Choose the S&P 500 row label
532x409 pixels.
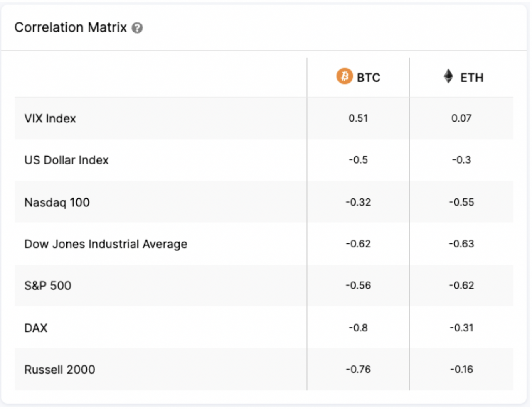click(48, 286)
